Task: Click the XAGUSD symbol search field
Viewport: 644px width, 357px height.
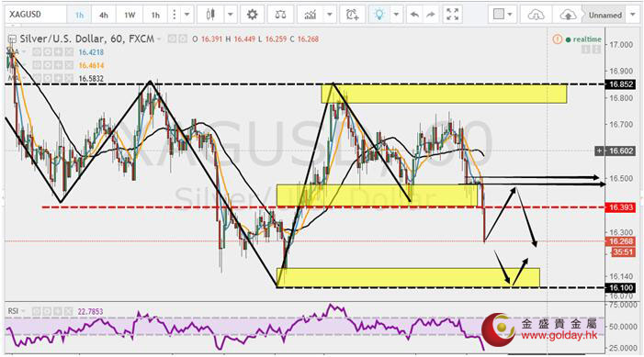Action: [36, 15]
